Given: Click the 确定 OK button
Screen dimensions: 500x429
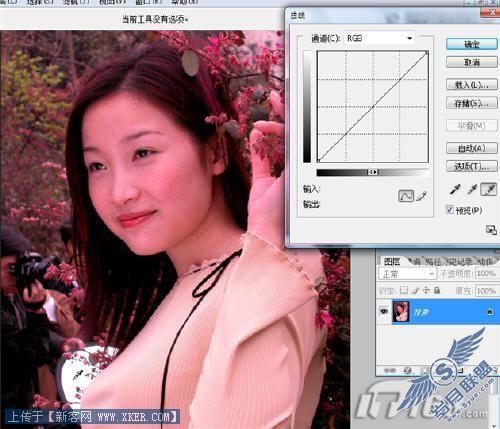Looking at the screenshot, I should click(x=472, y=44).
